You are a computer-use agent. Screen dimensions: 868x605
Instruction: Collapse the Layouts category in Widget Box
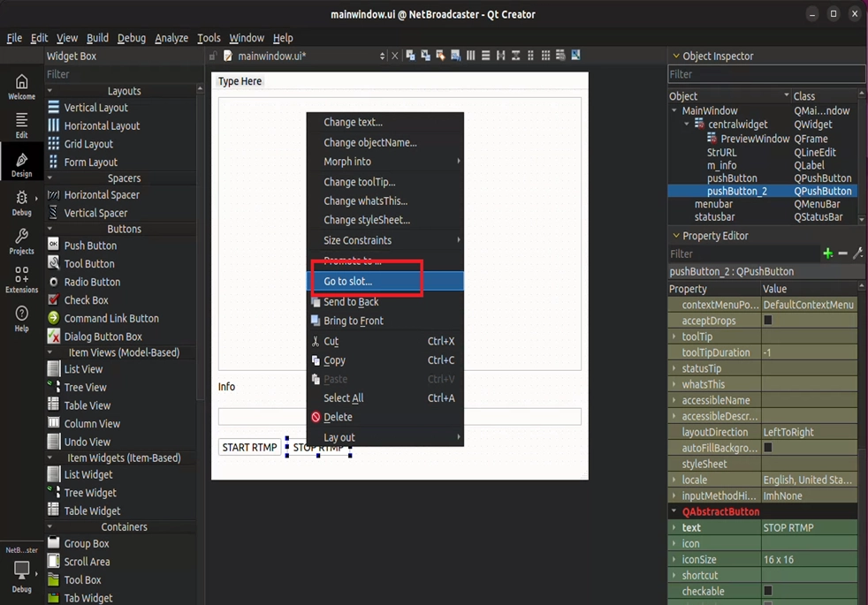(49, 91)
